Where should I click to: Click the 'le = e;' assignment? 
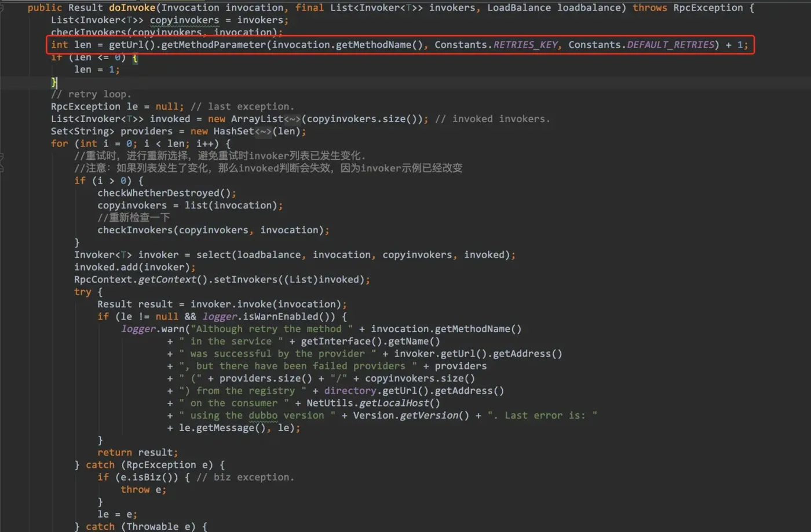[117, 515]
